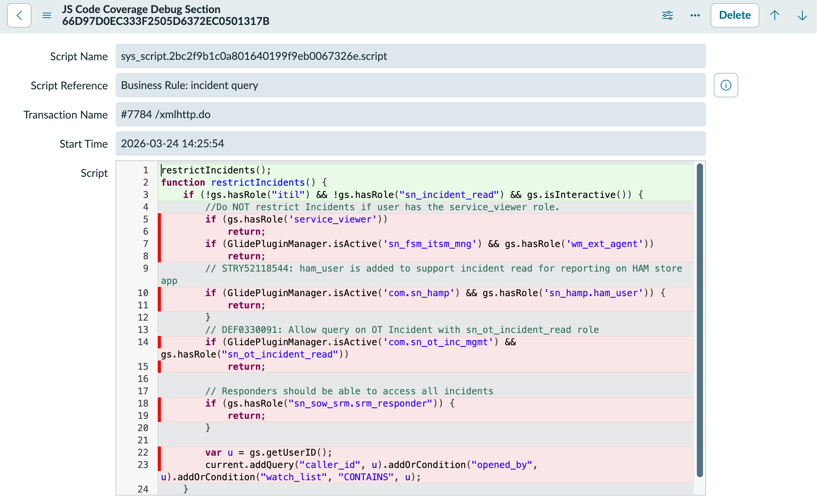The height and width of the screenshot is (504, 817).
Task: Click the Delete button
Action: (x=735, y=15)
